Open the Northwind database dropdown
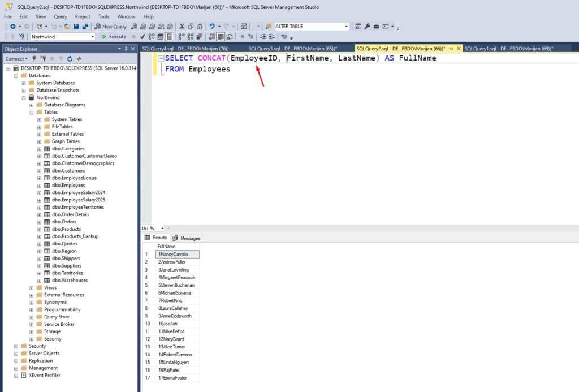This screenshot has width=579, height=392. 92,37
